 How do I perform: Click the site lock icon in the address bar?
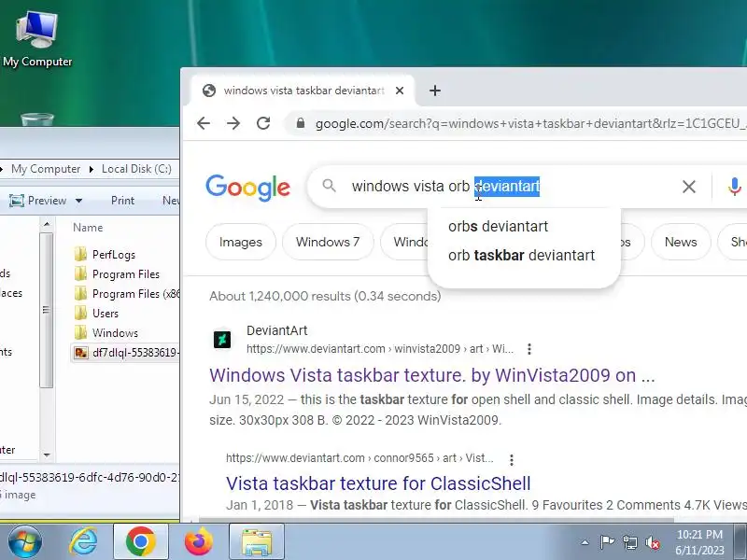300,123
